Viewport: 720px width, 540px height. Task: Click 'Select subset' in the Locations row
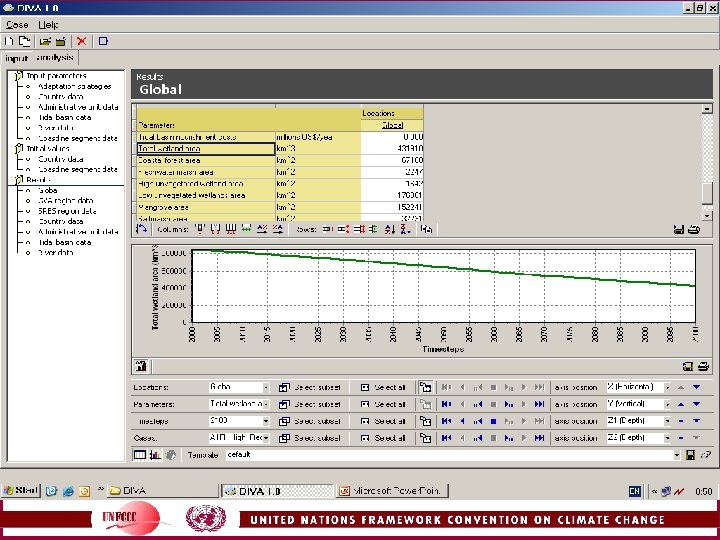[x=310, y=387]
